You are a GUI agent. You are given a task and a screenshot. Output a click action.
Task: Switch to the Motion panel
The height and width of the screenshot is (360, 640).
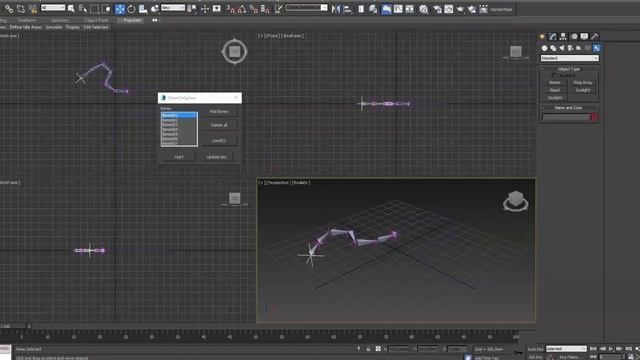(574, 36)
